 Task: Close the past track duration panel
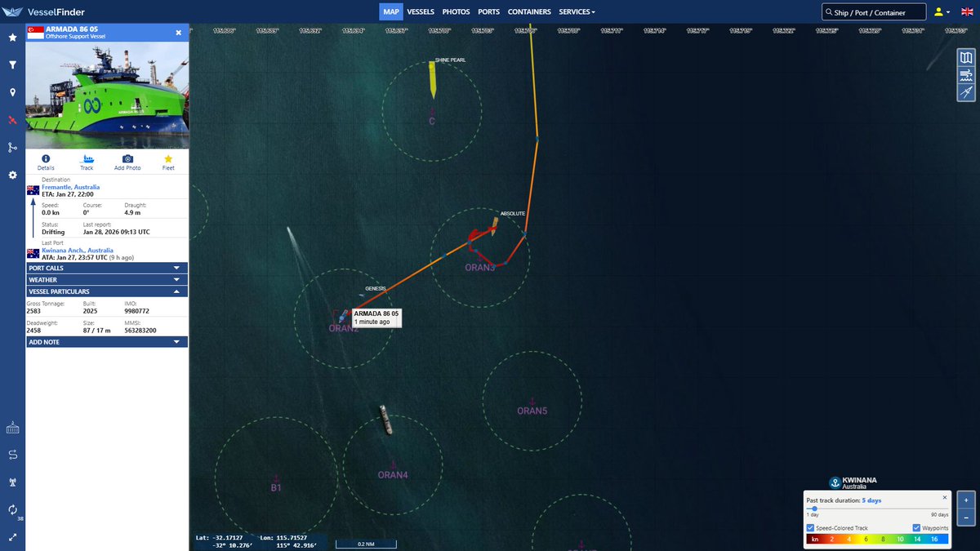[945, 496]
